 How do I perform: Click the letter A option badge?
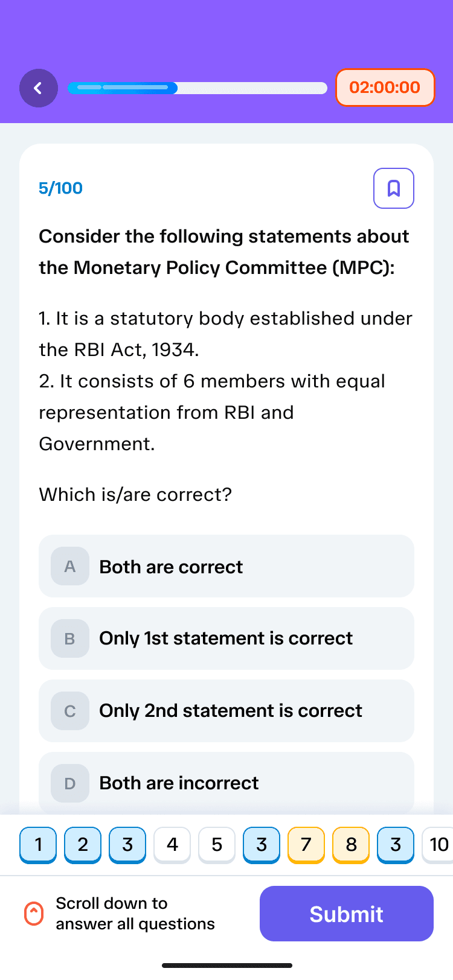pos(70,567)
